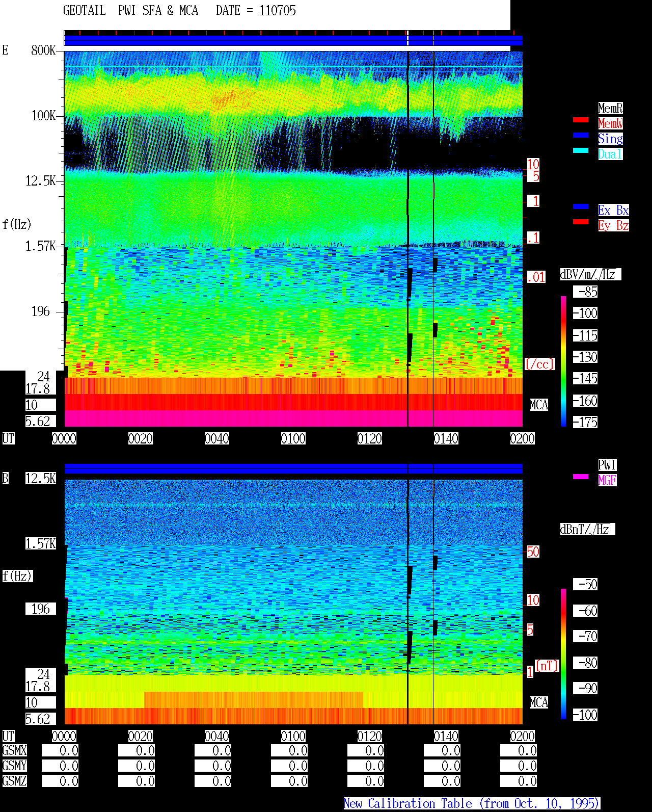Click the B panel 196 frequency label

[x=41, y=609]
